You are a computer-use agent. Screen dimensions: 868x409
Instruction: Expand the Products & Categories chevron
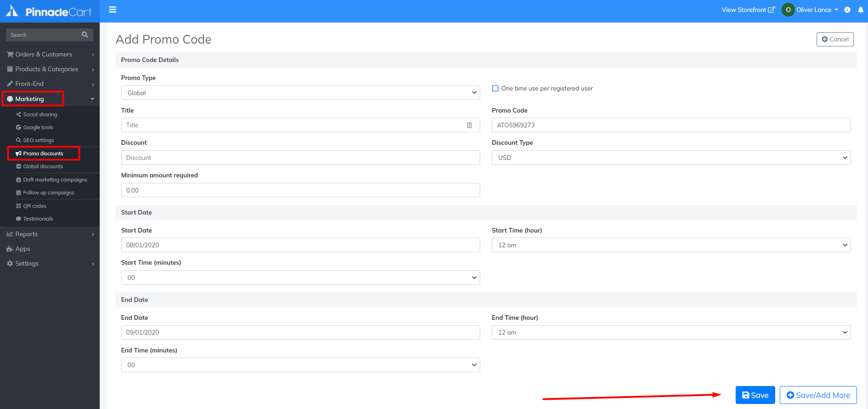pos(93,69)
